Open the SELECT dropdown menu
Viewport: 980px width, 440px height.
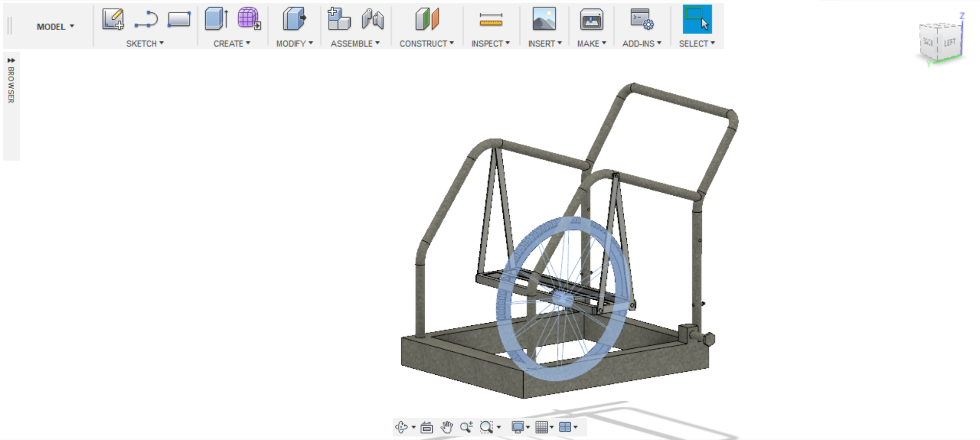697,44
